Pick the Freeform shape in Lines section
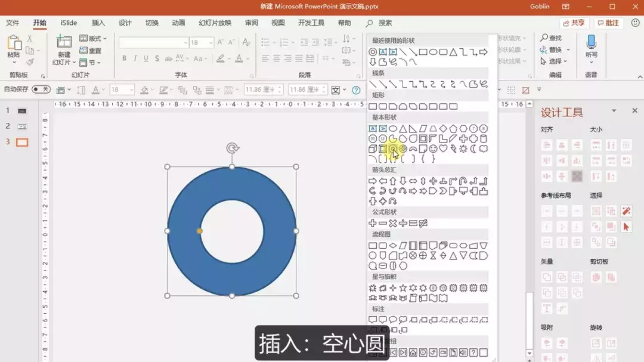 click(x=473, y=84)
